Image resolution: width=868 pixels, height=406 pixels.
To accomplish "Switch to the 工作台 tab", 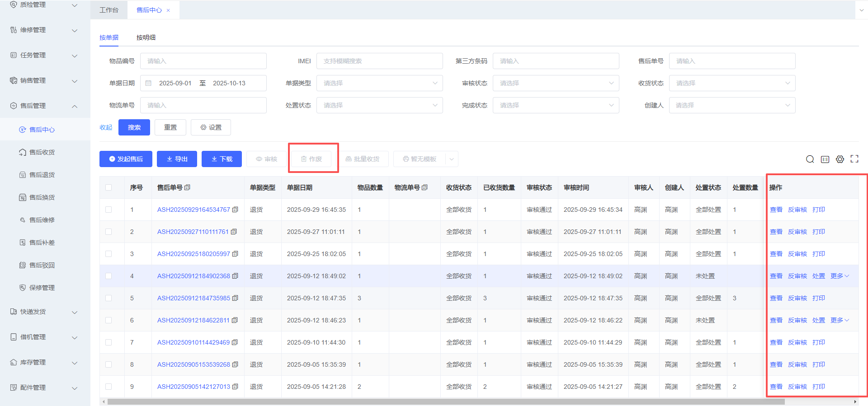I will (108, 10).
